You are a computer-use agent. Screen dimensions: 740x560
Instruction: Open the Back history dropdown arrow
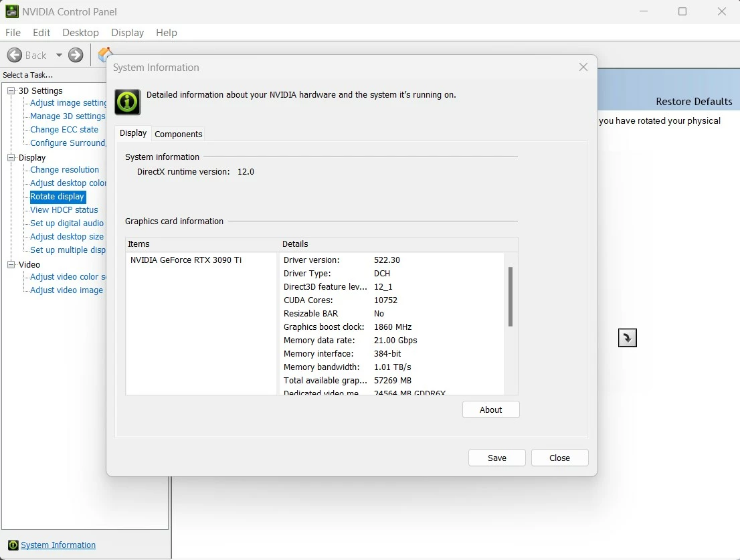(x=59, y=56)
